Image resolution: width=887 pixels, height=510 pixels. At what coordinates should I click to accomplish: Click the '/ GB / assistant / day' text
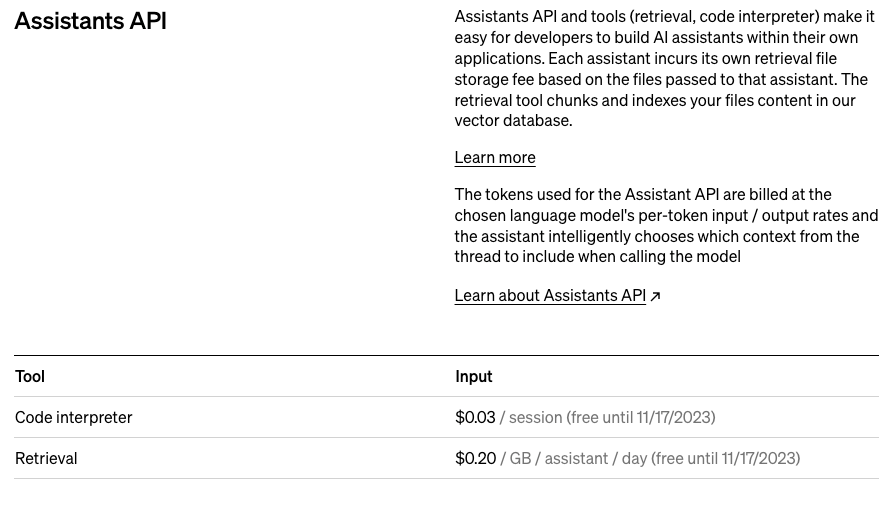573,459
